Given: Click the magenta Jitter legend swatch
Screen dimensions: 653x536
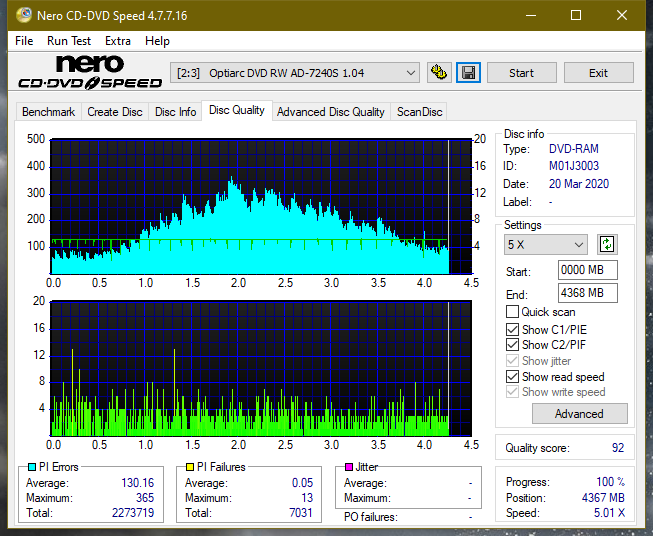Looking at the screenshot, I should pyautogui.click(x=349, y=467).
